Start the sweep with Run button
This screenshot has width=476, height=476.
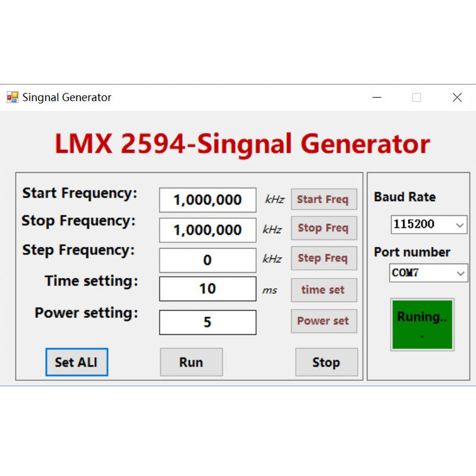[191, 362]
